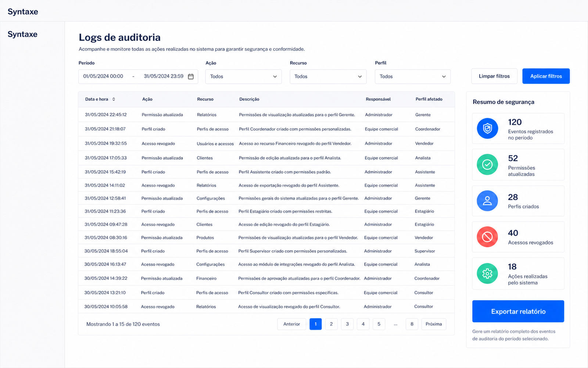This screenshot has width=588, height=368.
Task: Click 'Mostrando 1 a 15 de 120 eventos'
Action: [x=123, y=324]
